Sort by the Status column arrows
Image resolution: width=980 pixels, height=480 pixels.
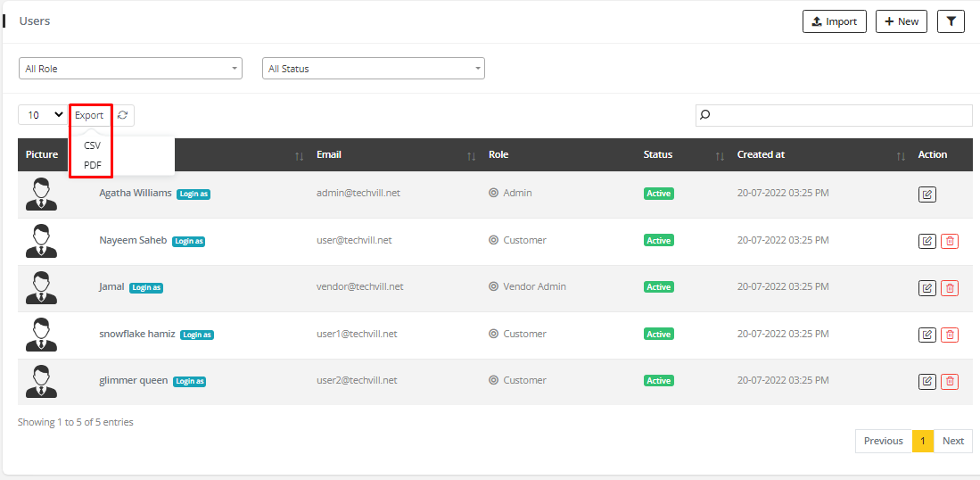click(720, 155)
